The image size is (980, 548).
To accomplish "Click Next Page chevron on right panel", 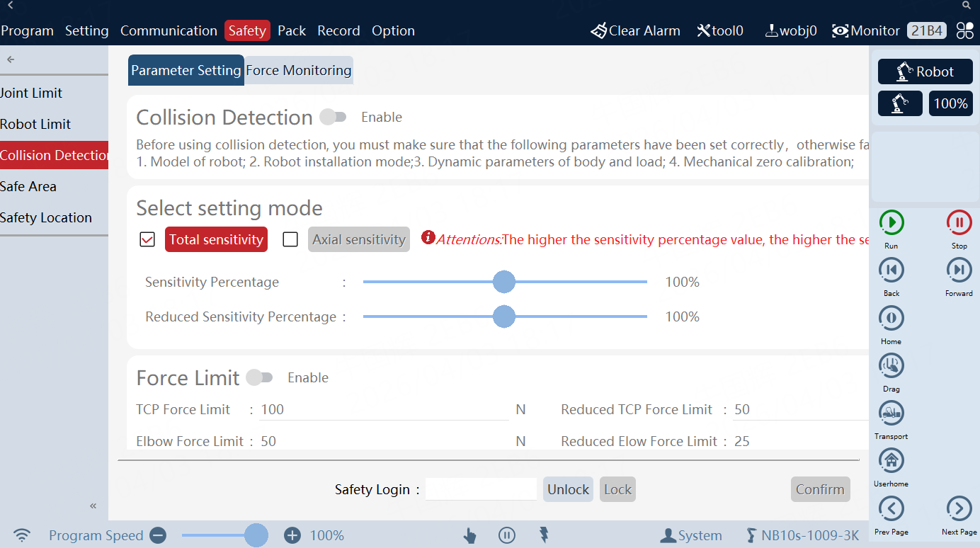I will (959, 508).
